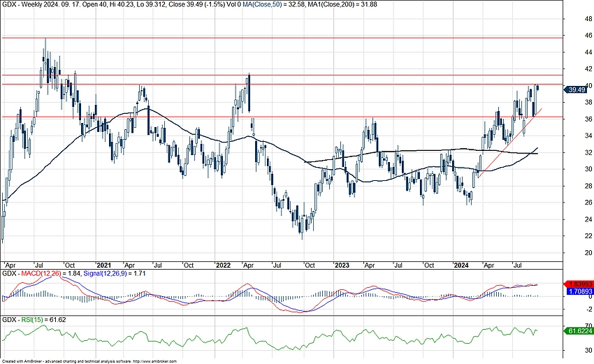Screen dimensions: 594x364
Task: Click the blue 1.70893 signal value tag
Action: click(579, 291)
